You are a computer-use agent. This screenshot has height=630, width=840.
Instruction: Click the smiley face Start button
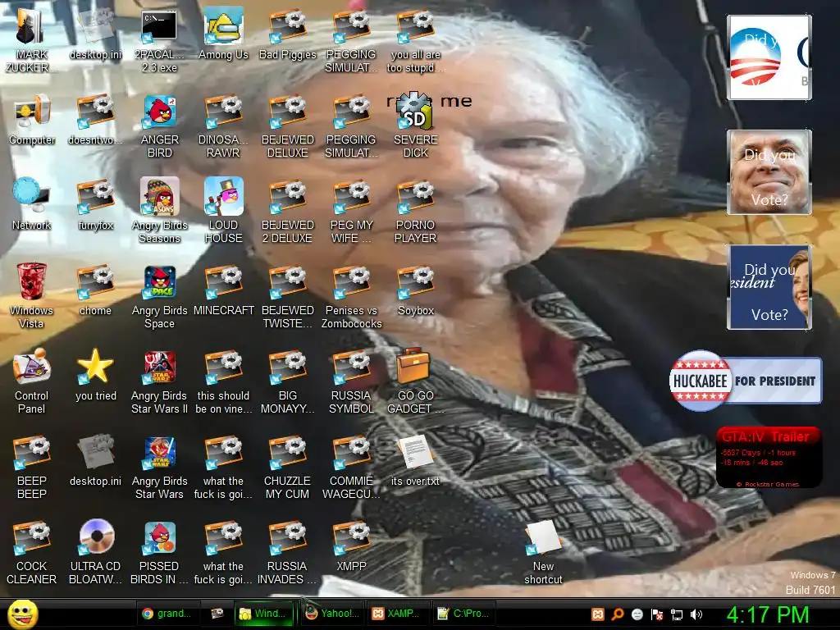click(x=22, y=614)
